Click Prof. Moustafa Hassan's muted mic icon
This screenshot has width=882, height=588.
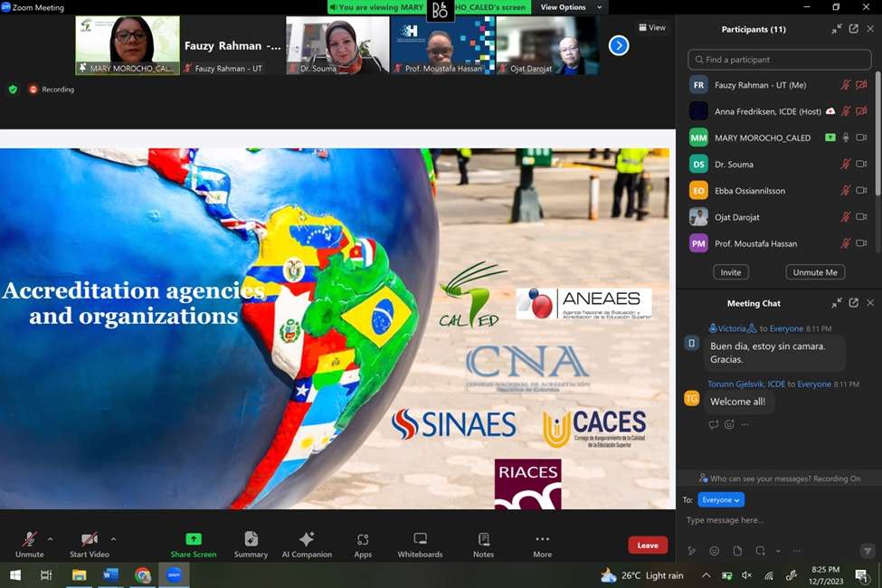(846, 243)
